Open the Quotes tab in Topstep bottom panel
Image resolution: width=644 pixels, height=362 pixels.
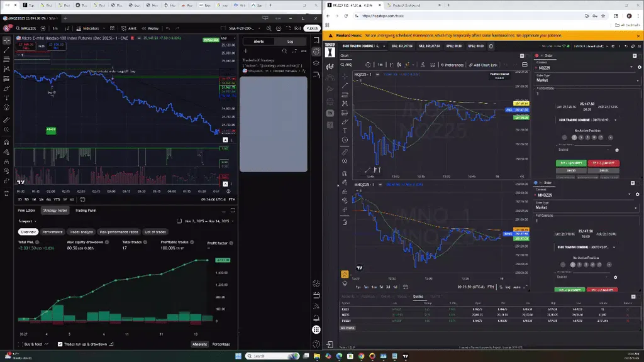[x=418, y=297]
